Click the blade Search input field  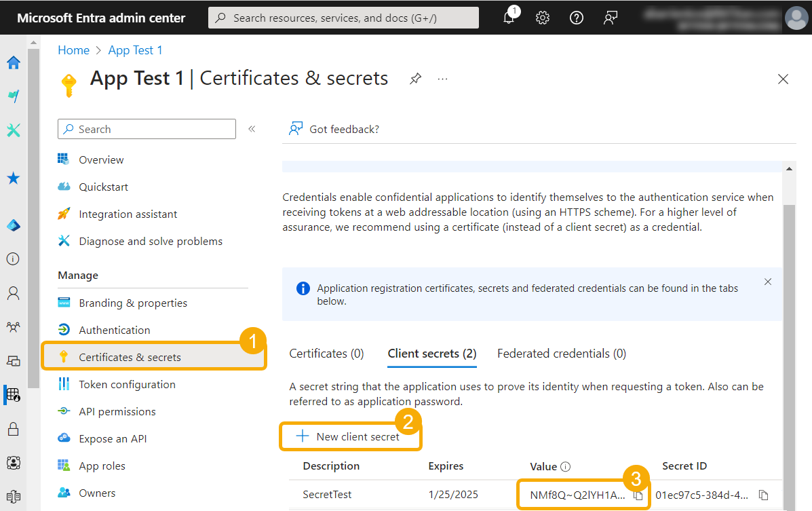click(147, 129)
